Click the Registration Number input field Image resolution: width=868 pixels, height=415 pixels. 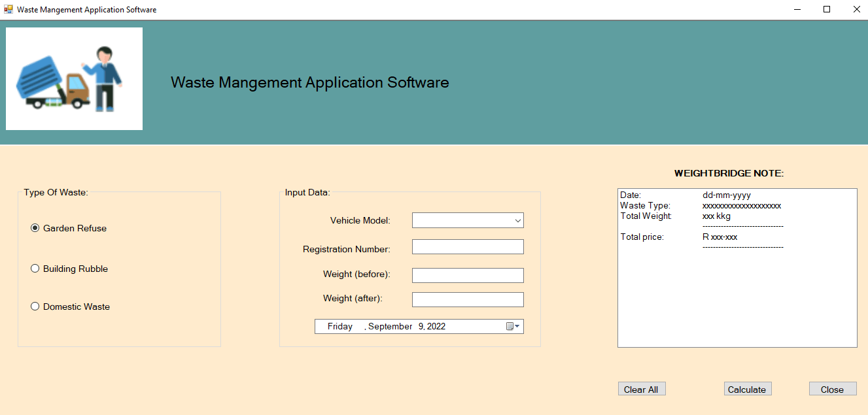[x=467, y=246]
